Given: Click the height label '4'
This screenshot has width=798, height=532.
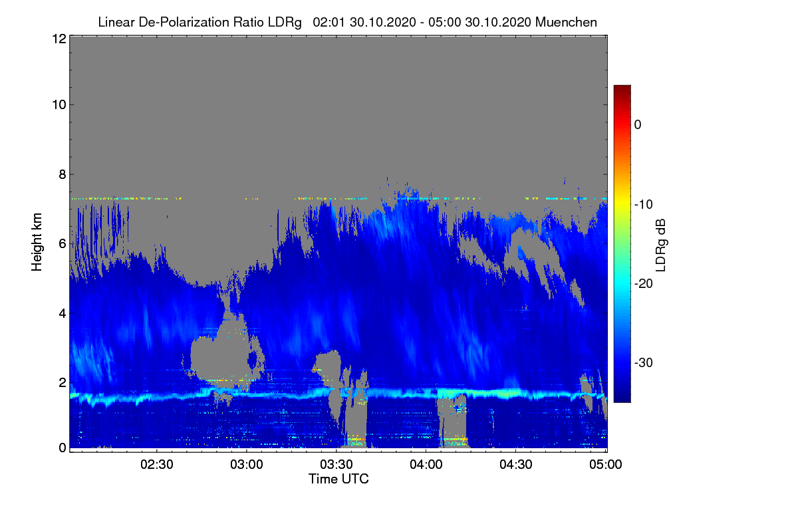Looking at the screenshot, I should (x=62, y=313).
